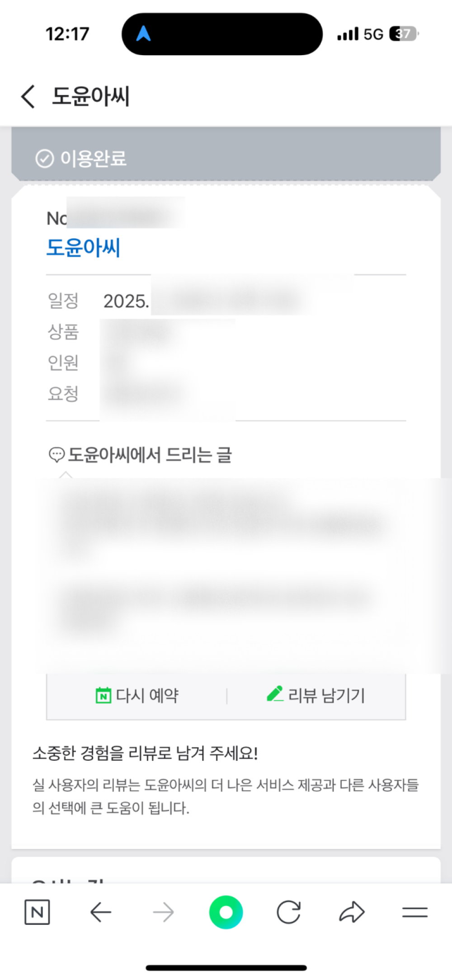Reload the page with refresh icon

(289, 912)
